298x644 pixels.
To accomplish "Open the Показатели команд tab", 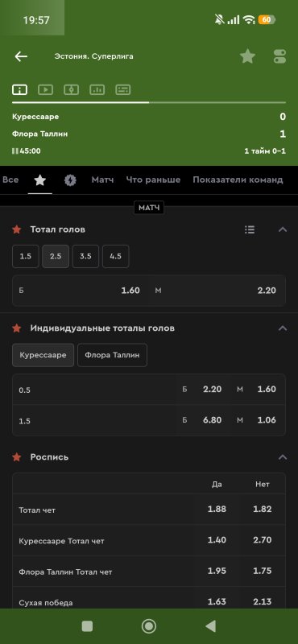I will [x=238, y=180].
